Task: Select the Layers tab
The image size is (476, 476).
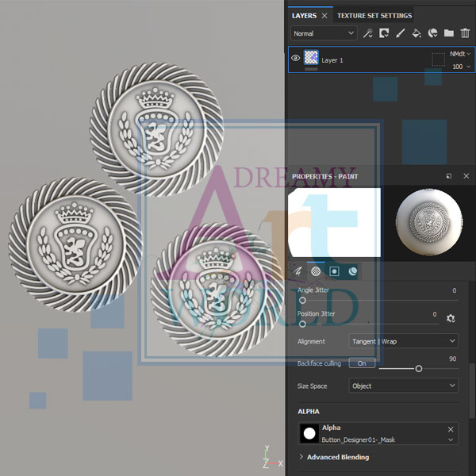Action: pos(304,15)
